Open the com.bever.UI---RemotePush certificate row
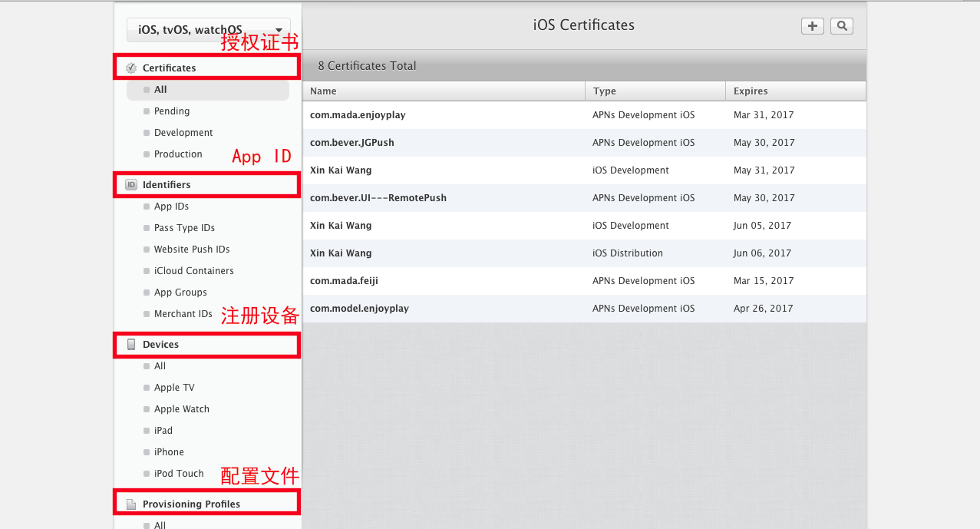Viewport: 980px width, 529px height. coord(584,198)
